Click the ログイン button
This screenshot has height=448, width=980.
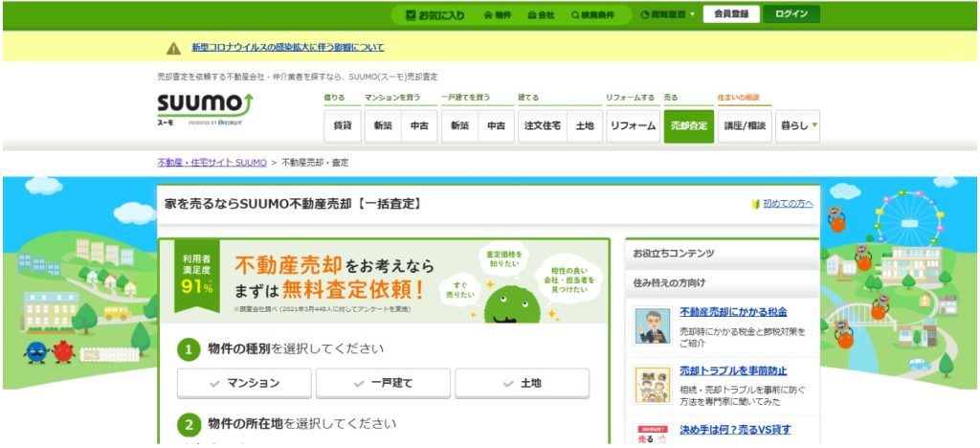[x=791, y=14]
